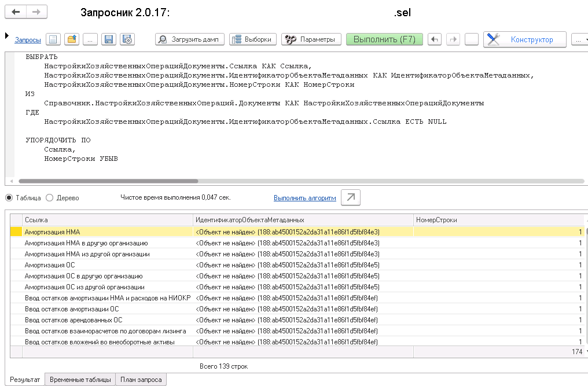Click the left arrow beside Выполнить
588x386 pixels.
(x=435, y=39)
